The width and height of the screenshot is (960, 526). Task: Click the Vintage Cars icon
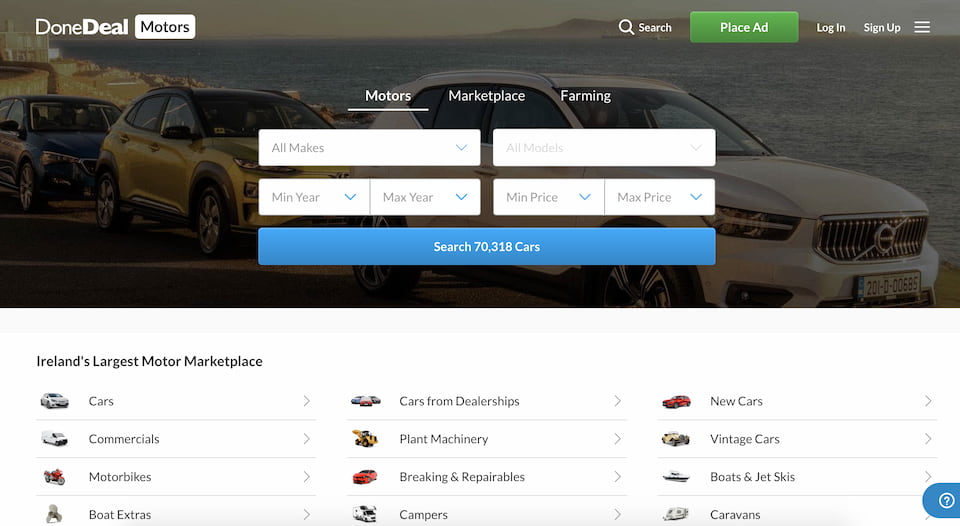point(676,439)
